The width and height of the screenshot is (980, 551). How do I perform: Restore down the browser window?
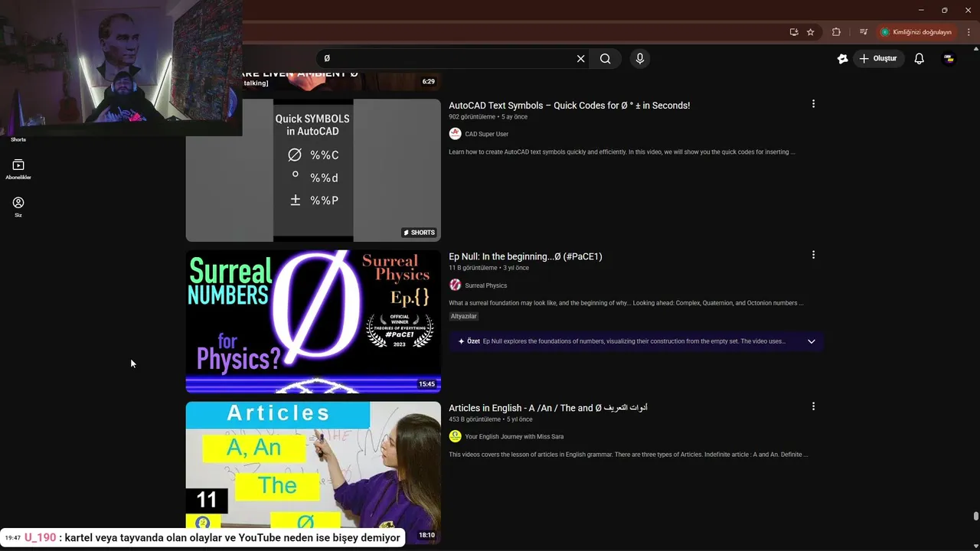pyautogui.click(x=944, y=10)
